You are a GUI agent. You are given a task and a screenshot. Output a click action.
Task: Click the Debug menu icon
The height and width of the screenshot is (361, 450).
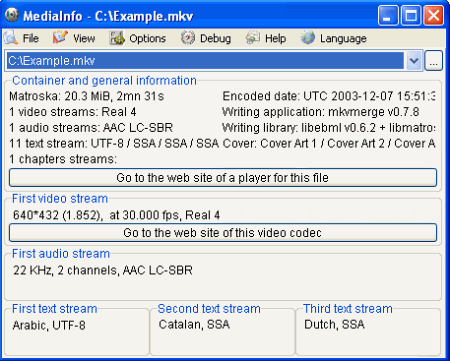(188, 38)
